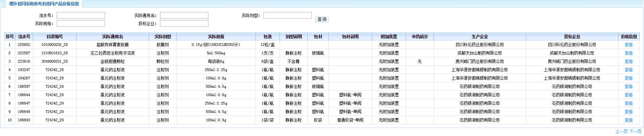Image resolution: width=644 pixels, height=136 pixels.
Task: Click the 流水号 column header
Action: coord(24,37)
